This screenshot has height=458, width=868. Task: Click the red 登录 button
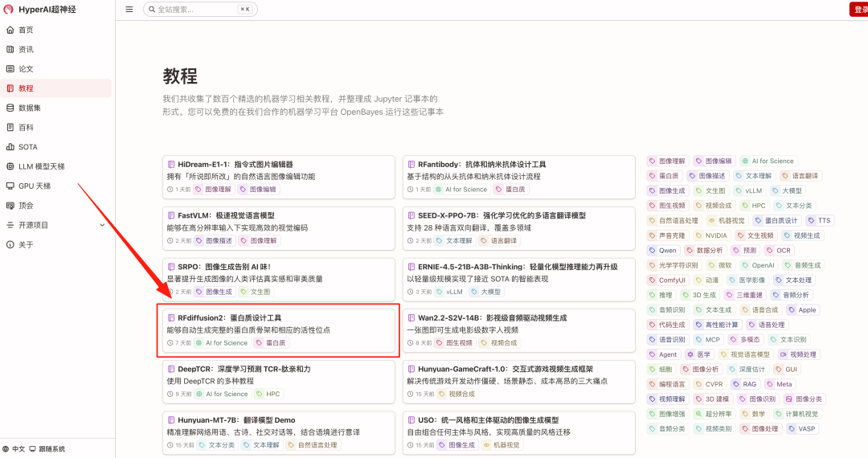[859, 10]
